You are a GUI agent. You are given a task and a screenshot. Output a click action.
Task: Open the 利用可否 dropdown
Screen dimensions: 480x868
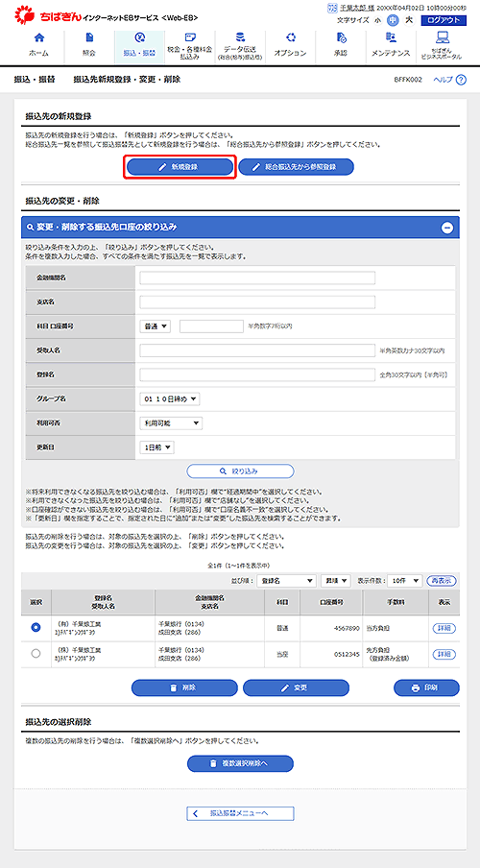pos(171,422)
